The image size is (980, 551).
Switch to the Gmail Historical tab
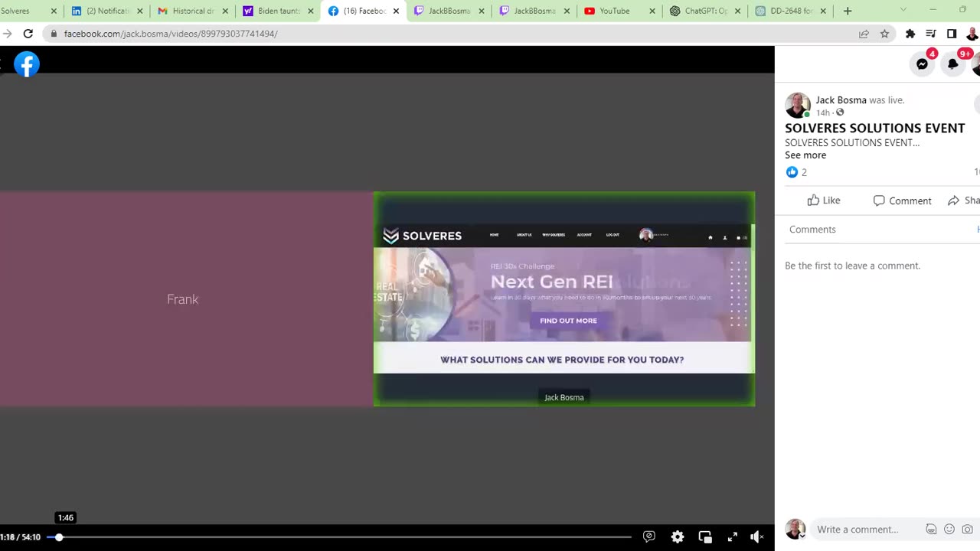pyautogui.click(x=193, y=11)
